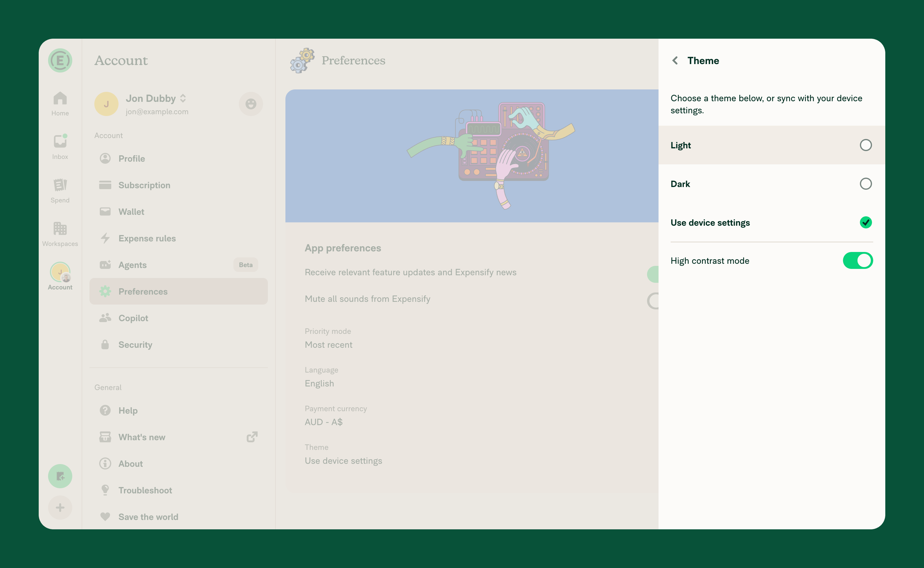Open the Troubleshoot menu item
924x568 pixels.
point(178,490)
